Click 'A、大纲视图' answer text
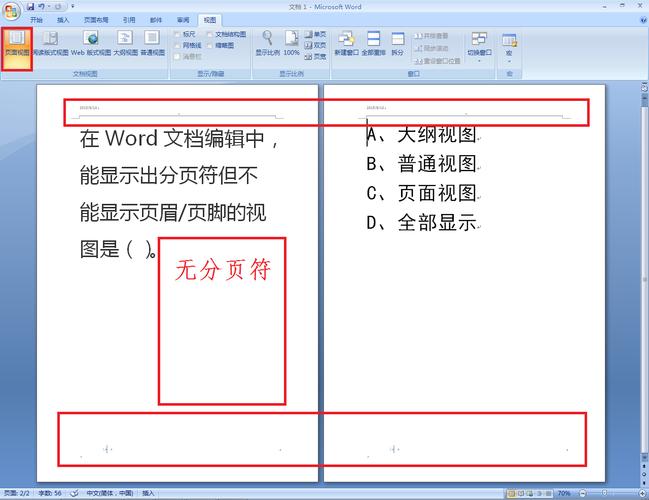Screen dimensions: 649x500 422,135
